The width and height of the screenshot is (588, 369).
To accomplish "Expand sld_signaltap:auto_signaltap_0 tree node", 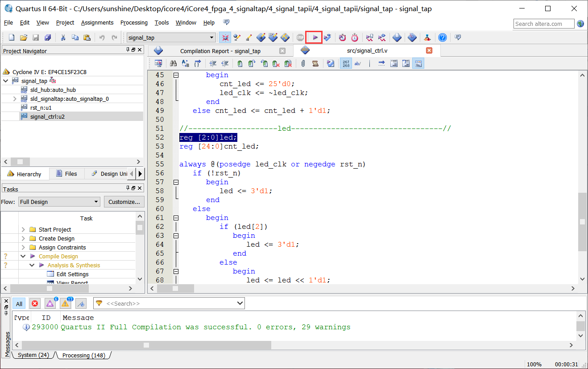I will (x=15, y=99).
